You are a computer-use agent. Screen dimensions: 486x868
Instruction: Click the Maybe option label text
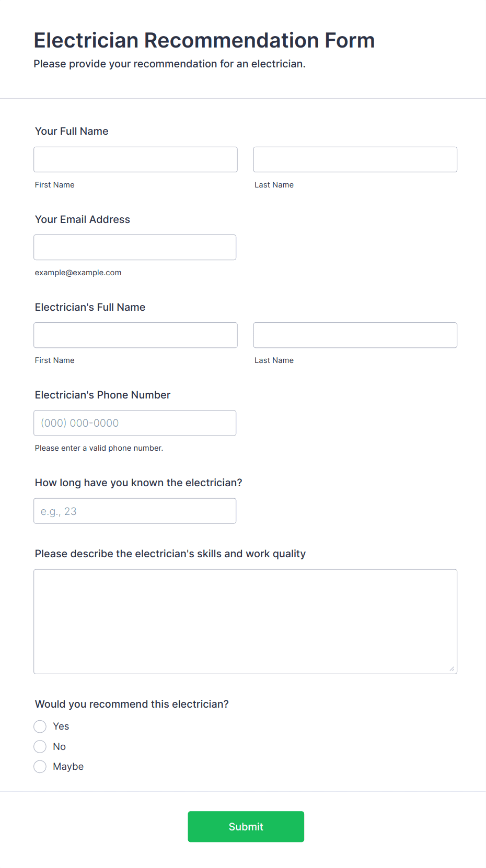click(68, 766)
